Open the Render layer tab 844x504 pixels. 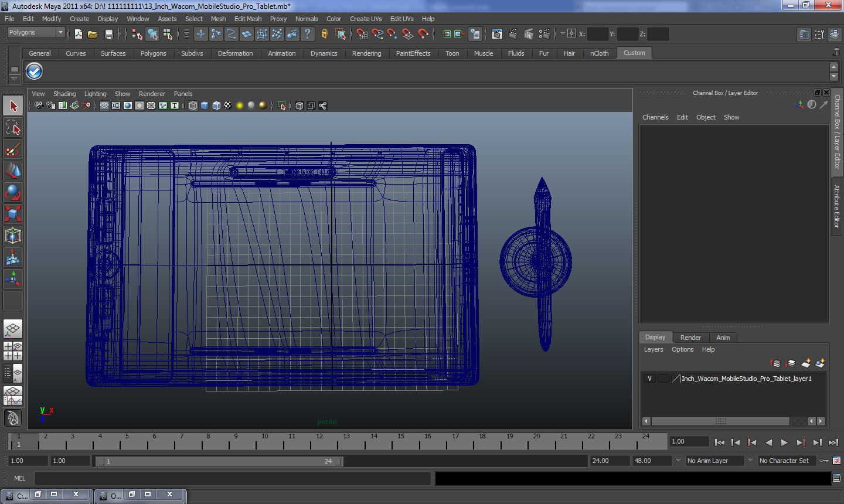pos(690,338)
